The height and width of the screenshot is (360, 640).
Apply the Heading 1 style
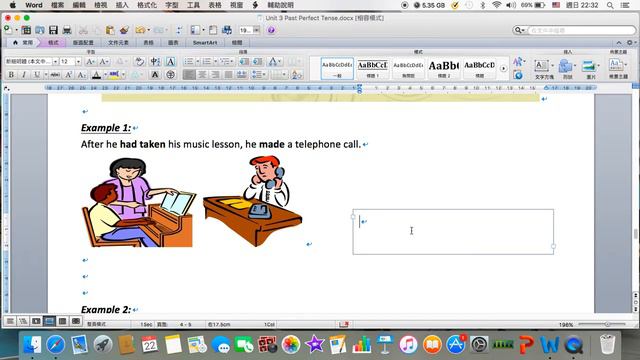pos(372,68)
